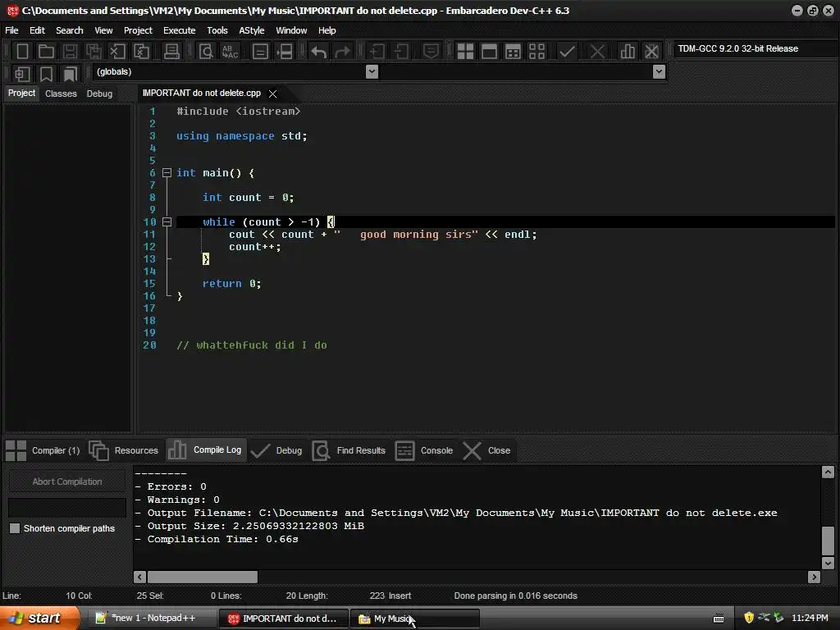The height and width of the screenshot is (630, 840).
Task: Collapse the main() code fold
Action: click(167, 172)
